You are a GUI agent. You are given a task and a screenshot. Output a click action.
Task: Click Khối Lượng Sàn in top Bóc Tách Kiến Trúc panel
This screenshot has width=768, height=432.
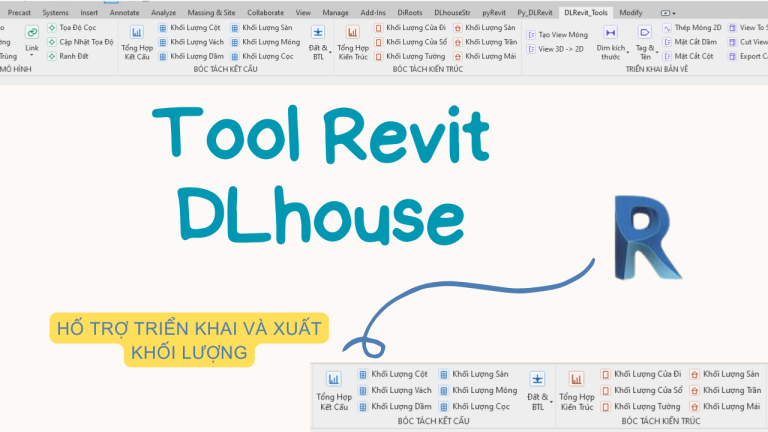click(484, 28)
